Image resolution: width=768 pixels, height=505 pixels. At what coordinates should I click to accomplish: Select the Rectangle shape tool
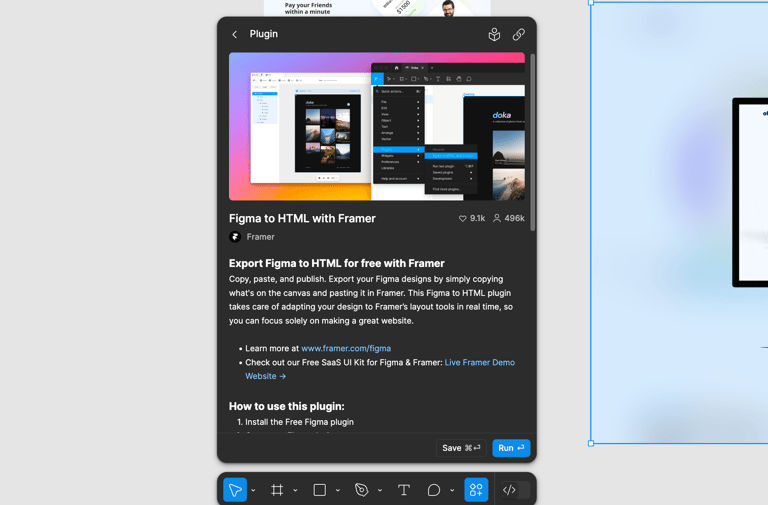(x=320, y=490)
